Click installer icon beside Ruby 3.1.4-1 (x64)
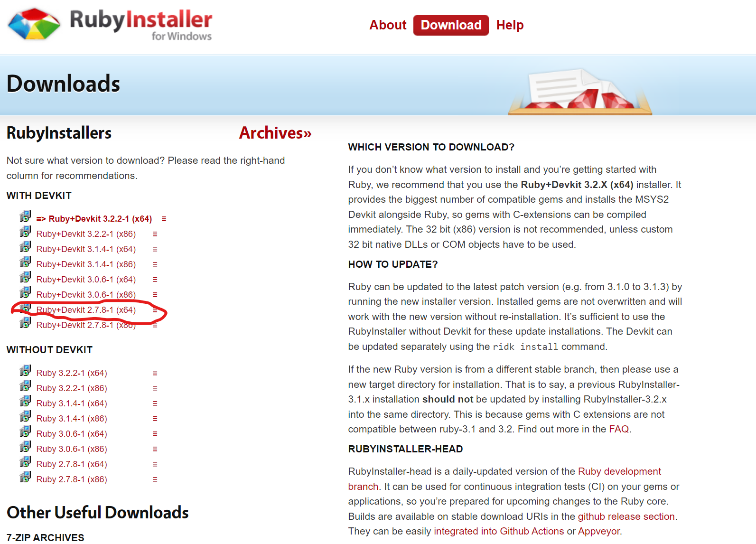This screenshot has height=544, width=756. point(25,402)
